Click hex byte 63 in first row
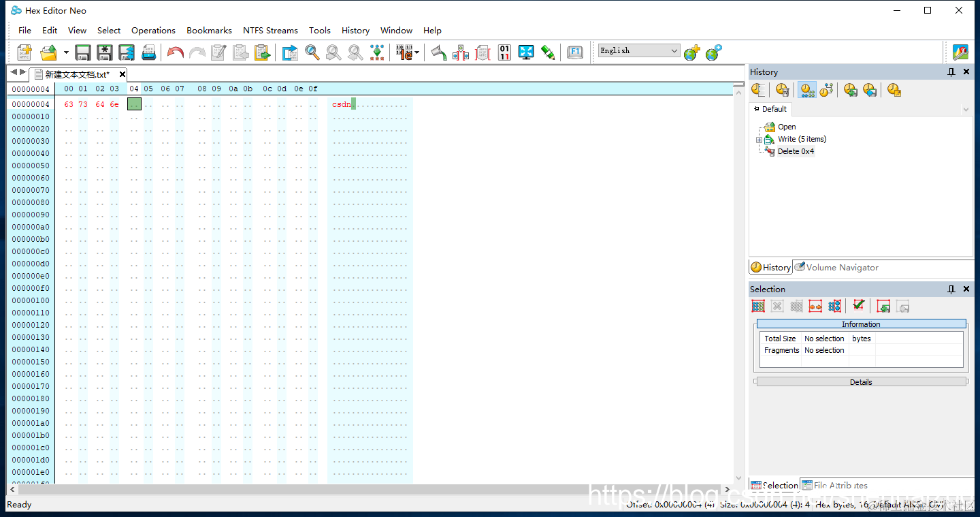This screenshot has width=980, height=517. click(x=69, y=104)
